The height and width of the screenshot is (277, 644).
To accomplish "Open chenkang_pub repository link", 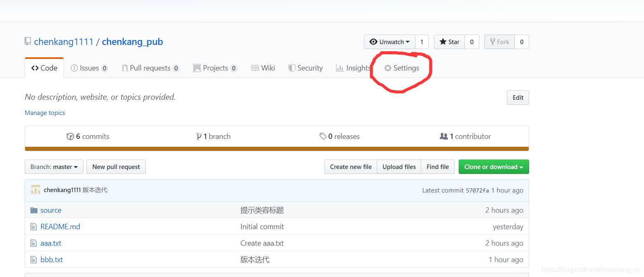I will [133, 42].
